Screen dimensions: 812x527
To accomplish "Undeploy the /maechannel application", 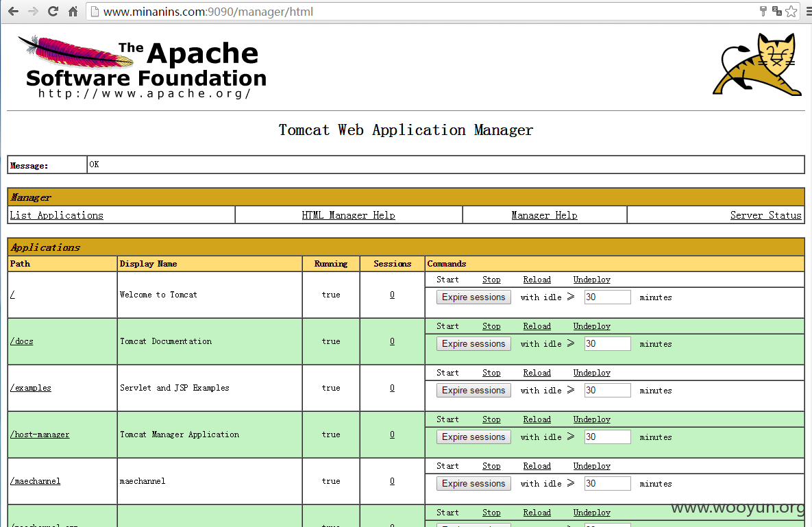I will click(592, 466).
